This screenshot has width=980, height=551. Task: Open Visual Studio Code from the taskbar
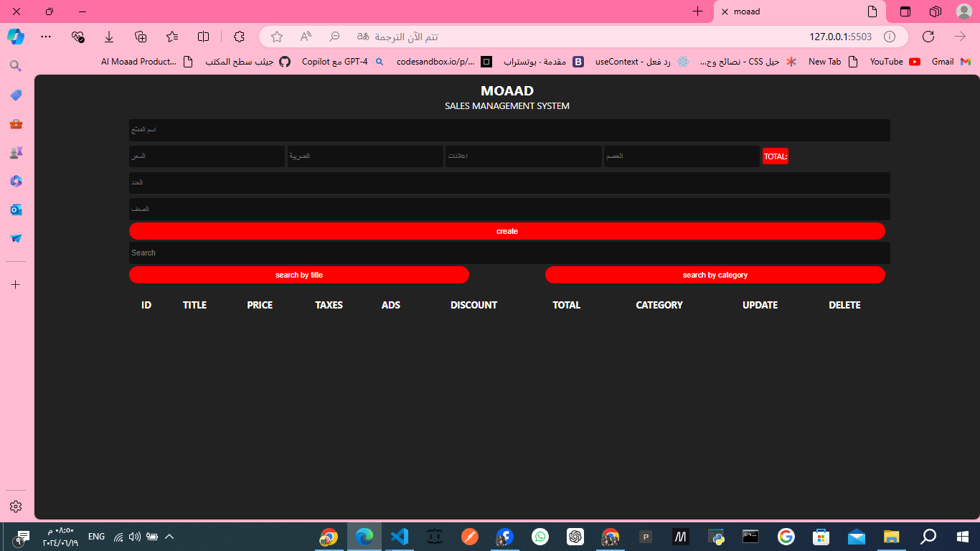point(400,537)
